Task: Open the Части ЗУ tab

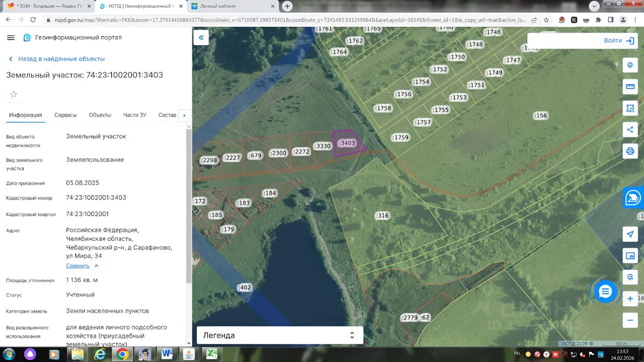Action: (134, 115)
